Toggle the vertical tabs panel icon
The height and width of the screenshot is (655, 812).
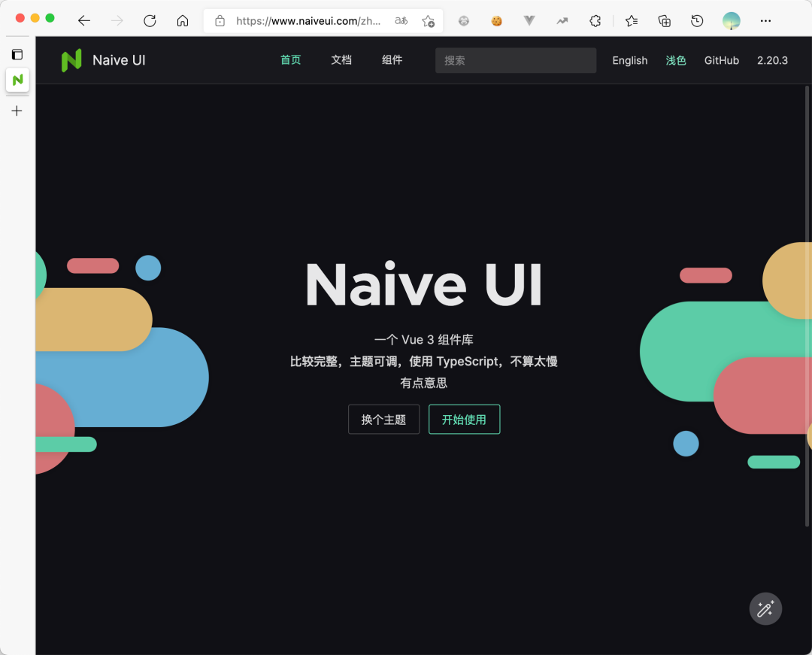[17, 54]
